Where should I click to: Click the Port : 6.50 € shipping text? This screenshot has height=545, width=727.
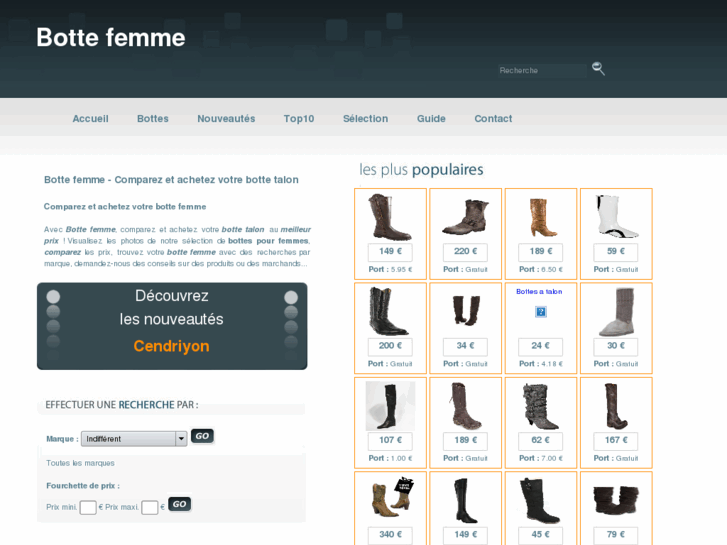(x=541, y=269)
